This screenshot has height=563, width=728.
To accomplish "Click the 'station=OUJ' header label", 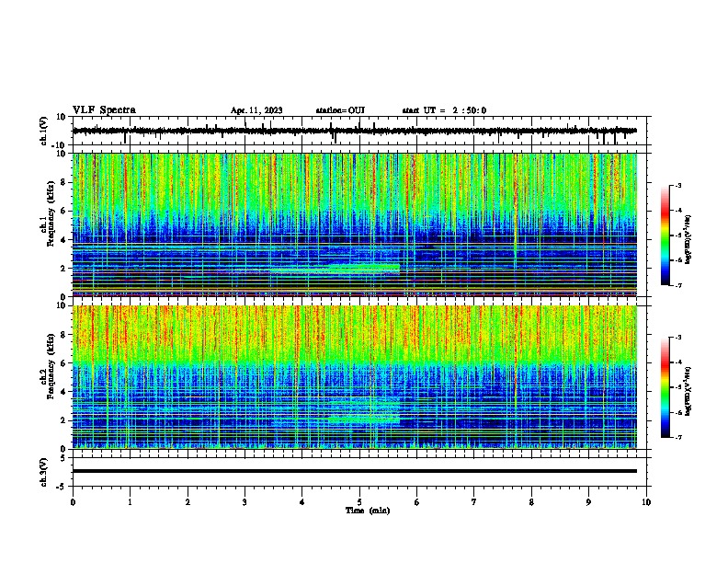I will [x=340, y=110].
